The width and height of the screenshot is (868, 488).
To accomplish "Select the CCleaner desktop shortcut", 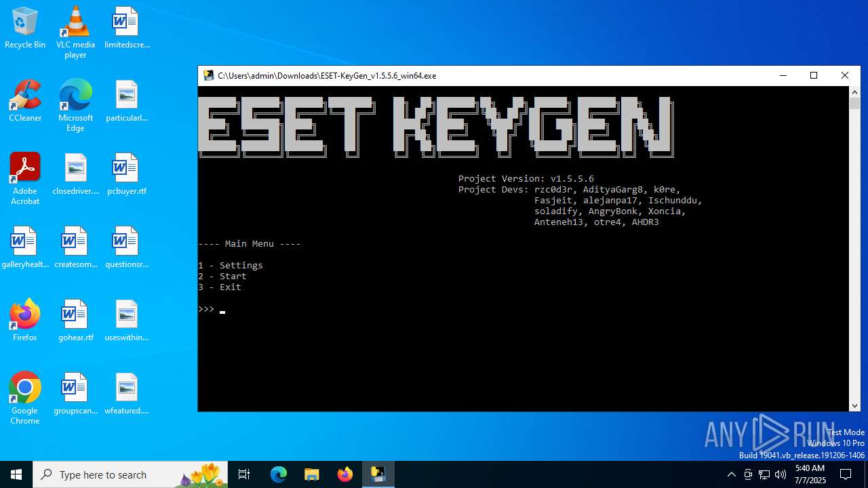I will (x=25, y=101).
